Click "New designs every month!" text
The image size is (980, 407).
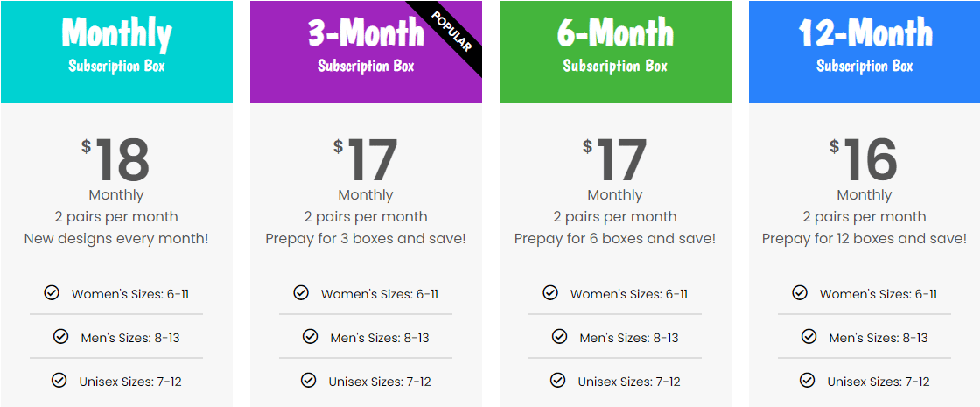pyautogui.click(x=116, y=239)
